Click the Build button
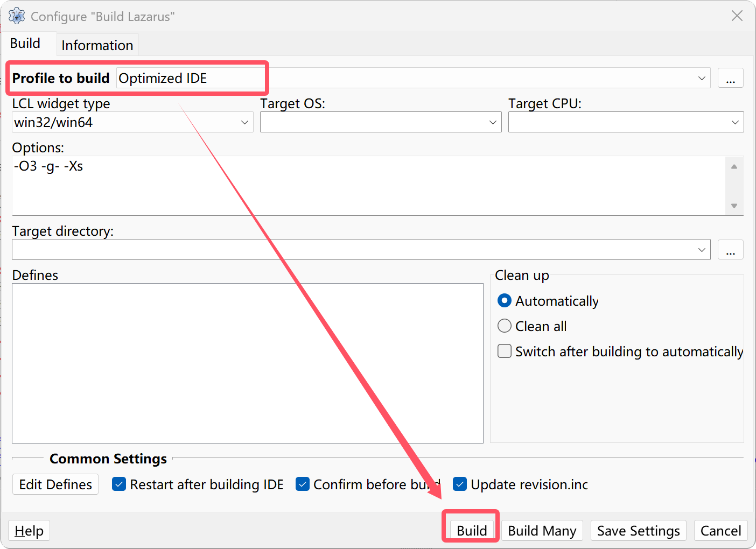The image size is (756, 549). pyautogui.click(x=472, y=531)
